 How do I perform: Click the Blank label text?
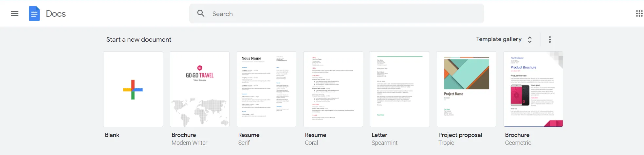coord(112,135)
